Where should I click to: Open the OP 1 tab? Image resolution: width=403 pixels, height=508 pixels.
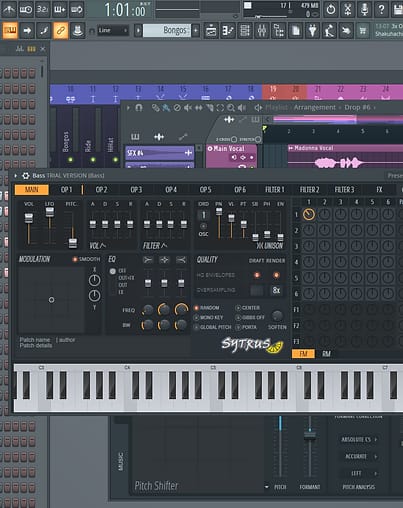(66, 190)
